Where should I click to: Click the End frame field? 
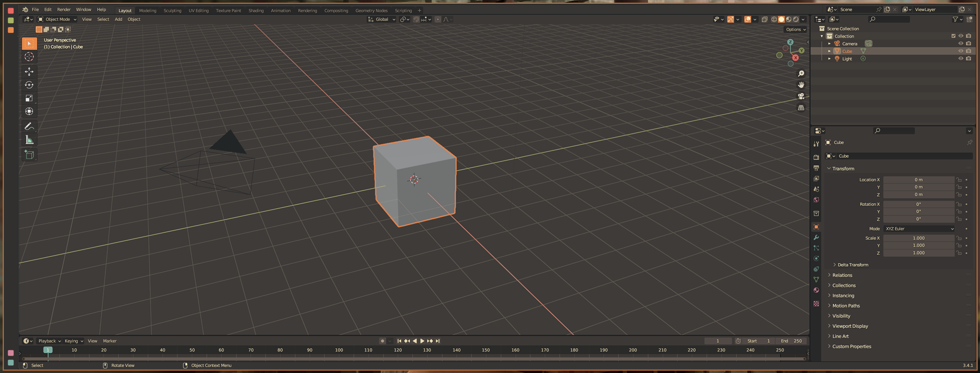tap(792, 341)
